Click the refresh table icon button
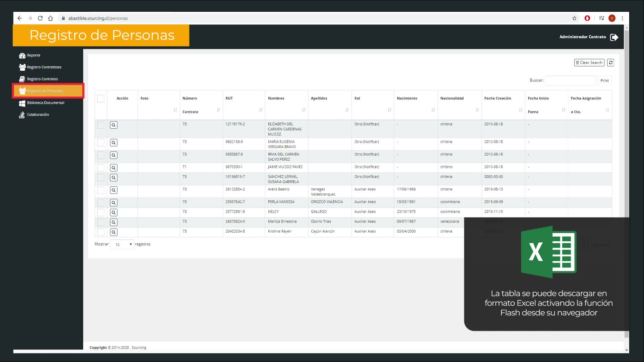 pyautogui.click(x=610, y=63)
